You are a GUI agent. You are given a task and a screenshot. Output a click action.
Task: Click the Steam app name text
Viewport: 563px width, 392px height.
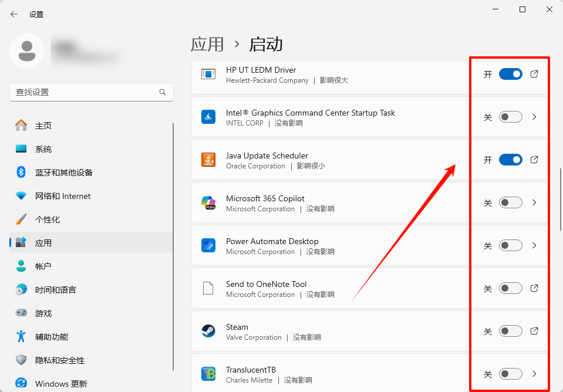237,327
